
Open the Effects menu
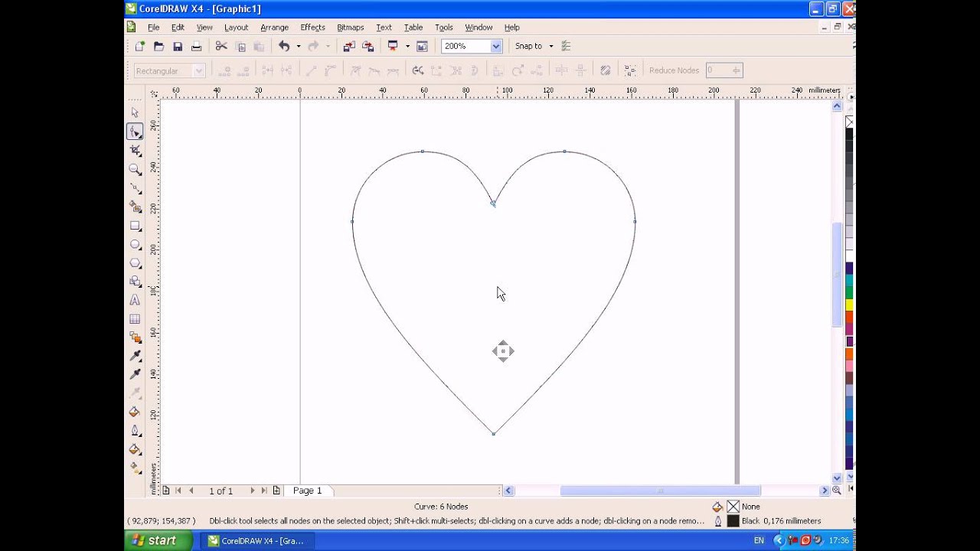312,28
